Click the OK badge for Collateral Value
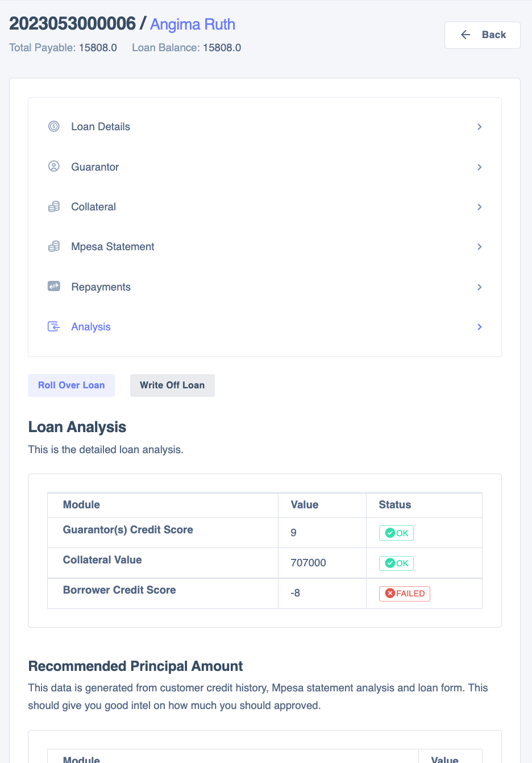Image resolution: width=532 pixels, height=763 pixels. tap(396, 563)
